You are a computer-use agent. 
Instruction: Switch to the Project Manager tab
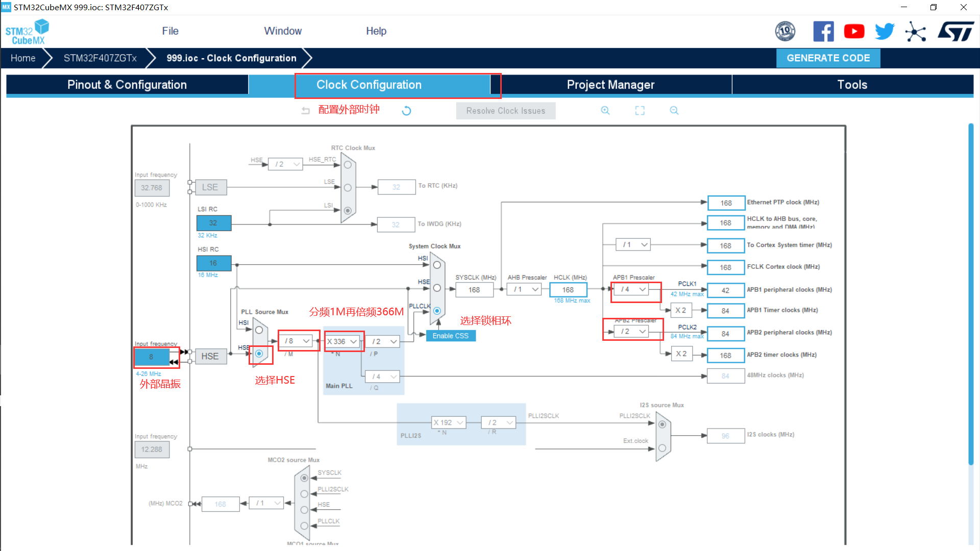610,84
